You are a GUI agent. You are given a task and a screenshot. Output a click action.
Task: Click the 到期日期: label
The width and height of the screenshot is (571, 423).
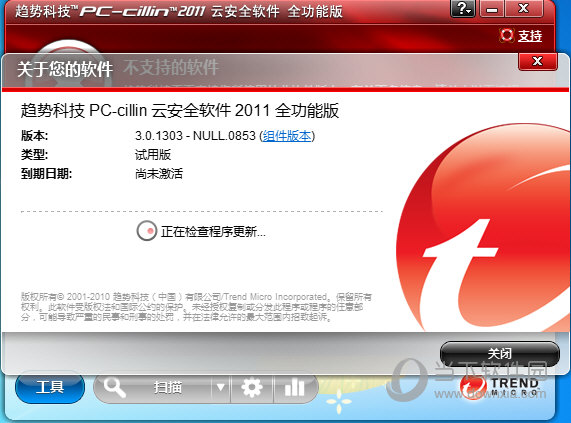tap(46, 174)
